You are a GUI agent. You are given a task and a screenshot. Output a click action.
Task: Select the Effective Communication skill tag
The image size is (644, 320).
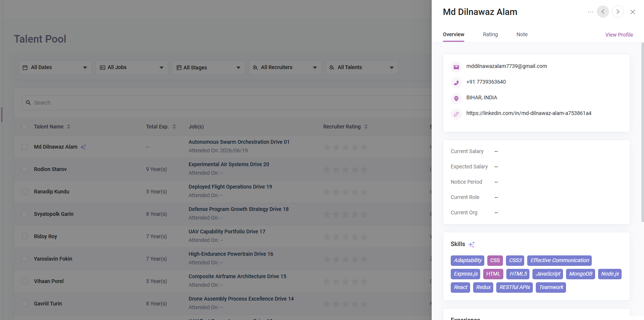coord(560,261)
